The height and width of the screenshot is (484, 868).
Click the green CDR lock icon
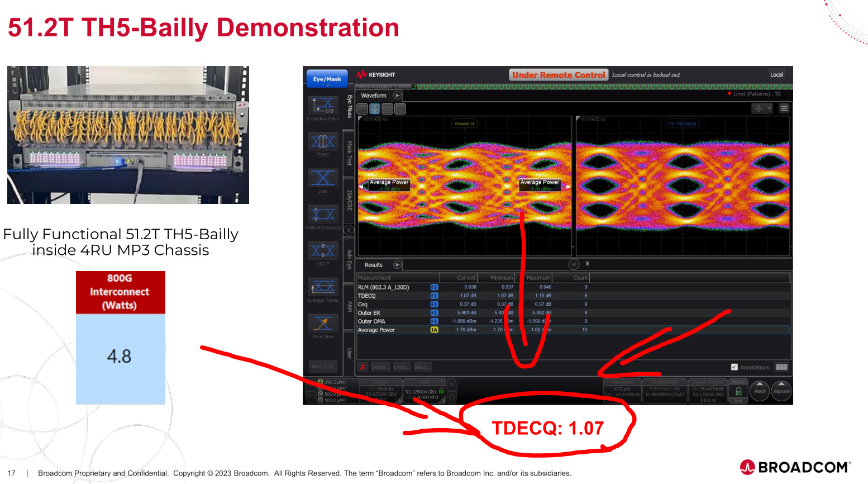pos(441,391)
